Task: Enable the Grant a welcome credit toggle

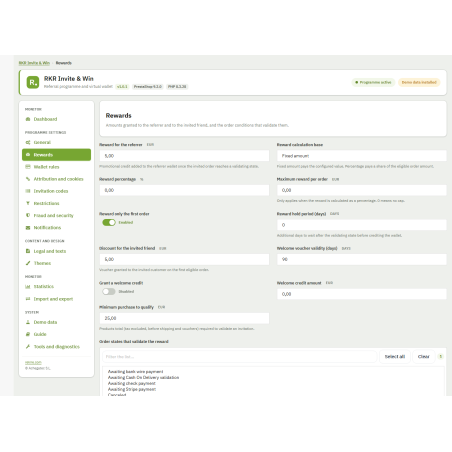Action: [x=109, y=292]
